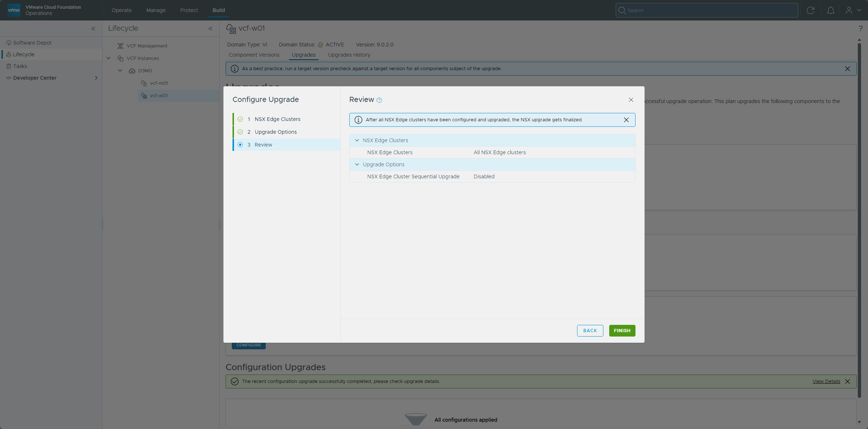The width and height of the screenshot is (868, 429).
Task: Close the Configure Upgrade dialog
Action: tap(631, 100)
